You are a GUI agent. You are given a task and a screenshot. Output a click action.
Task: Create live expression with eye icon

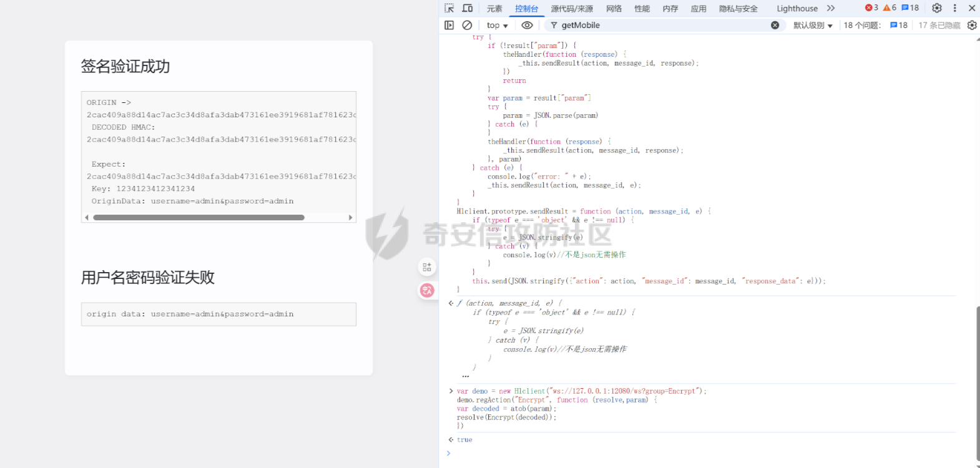click(527, 25)
